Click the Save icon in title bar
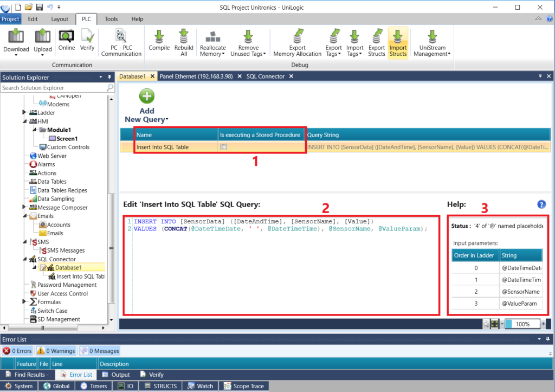Image resolution: width=555 pixels, height=392 pixels. (x=39, y=7)
